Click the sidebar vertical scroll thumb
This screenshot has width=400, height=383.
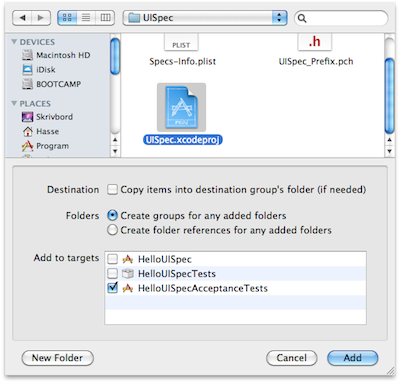click(x=115, y=56)
